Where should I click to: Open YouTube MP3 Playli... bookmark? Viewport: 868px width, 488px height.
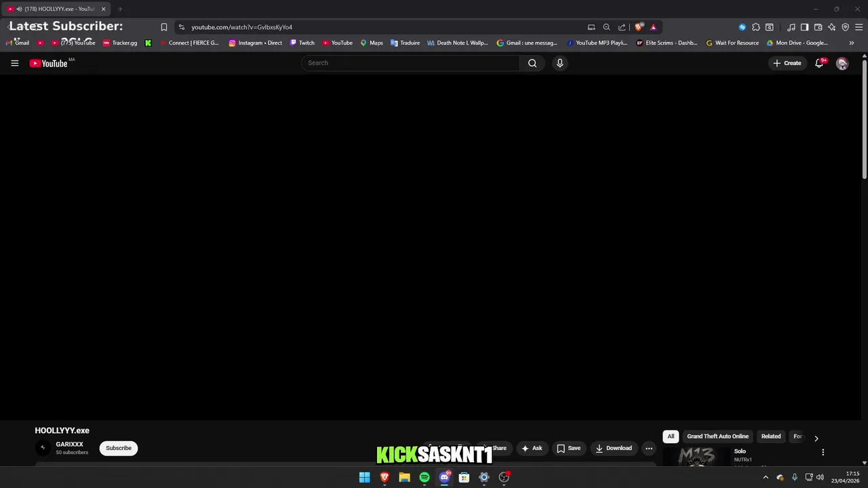coord(597,43)
